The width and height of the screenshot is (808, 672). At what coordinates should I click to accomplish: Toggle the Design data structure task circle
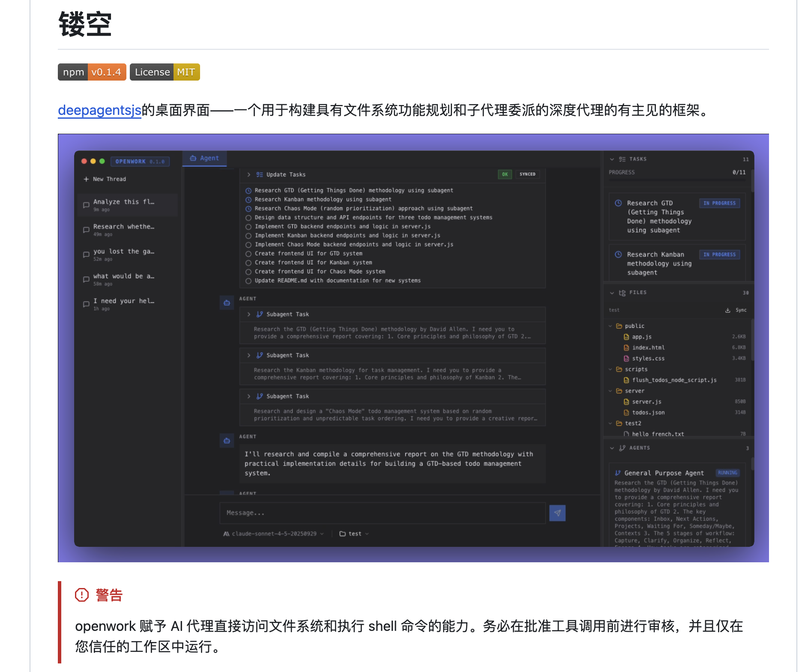coord(248,218)
